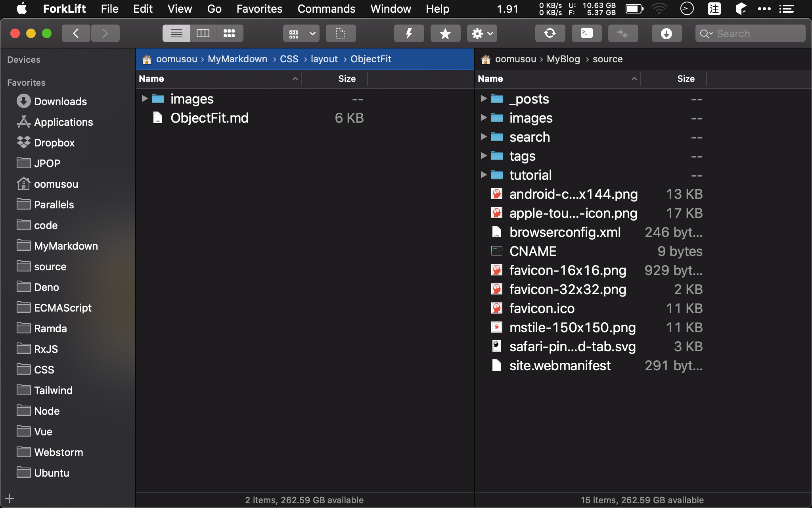Open the Go menu
This screenshot has height=508, width=812.
point(214,9)
